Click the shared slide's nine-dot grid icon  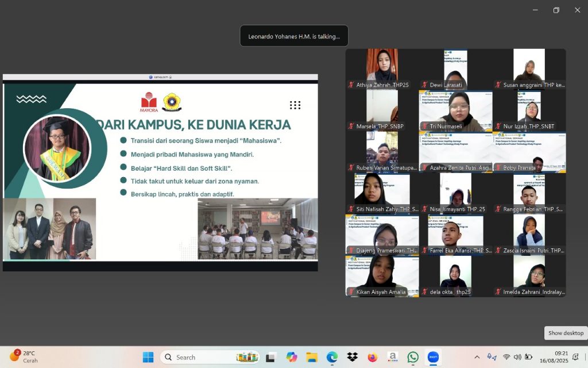pyautogui.click(x=295, y=105)
